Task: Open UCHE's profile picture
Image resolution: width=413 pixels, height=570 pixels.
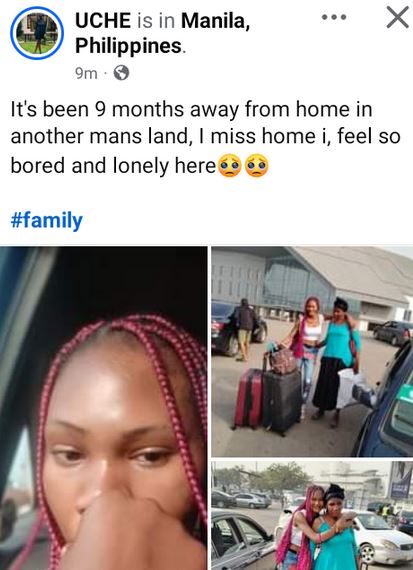Action: click(37, 33)
